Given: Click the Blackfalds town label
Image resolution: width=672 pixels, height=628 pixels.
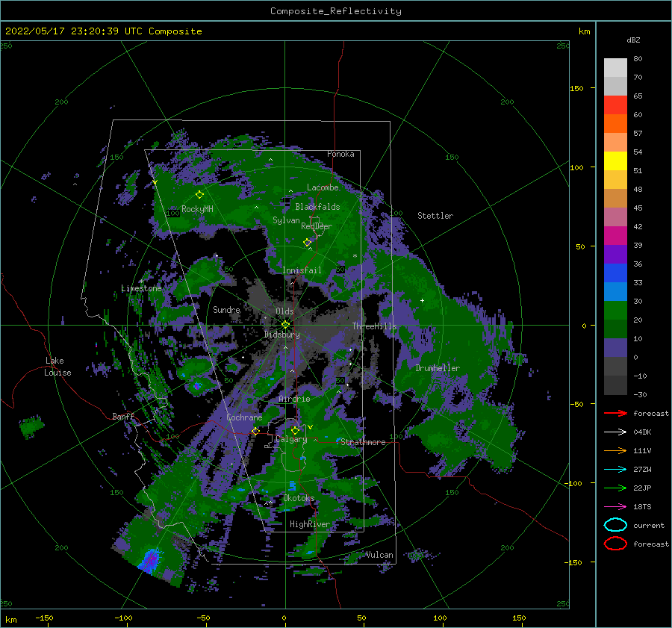Looking at the screenshot, I should click(x=317, y=207).
